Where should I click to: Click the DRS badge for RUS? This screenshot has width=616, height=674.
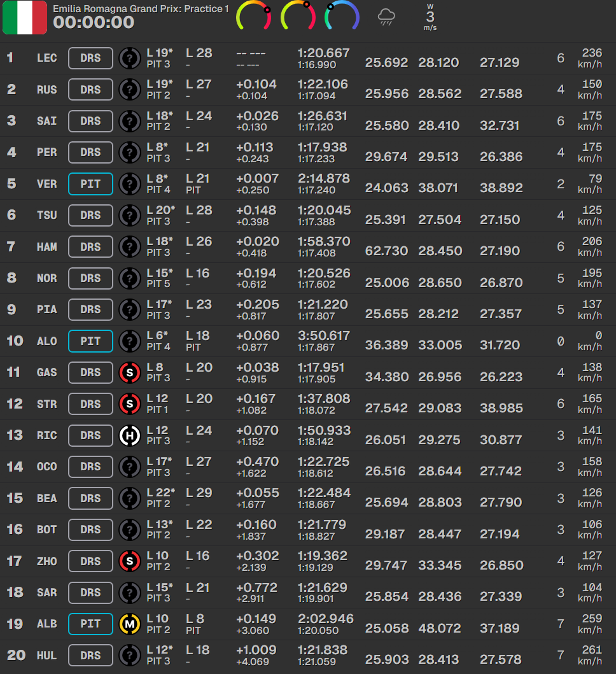coord(91,89)
